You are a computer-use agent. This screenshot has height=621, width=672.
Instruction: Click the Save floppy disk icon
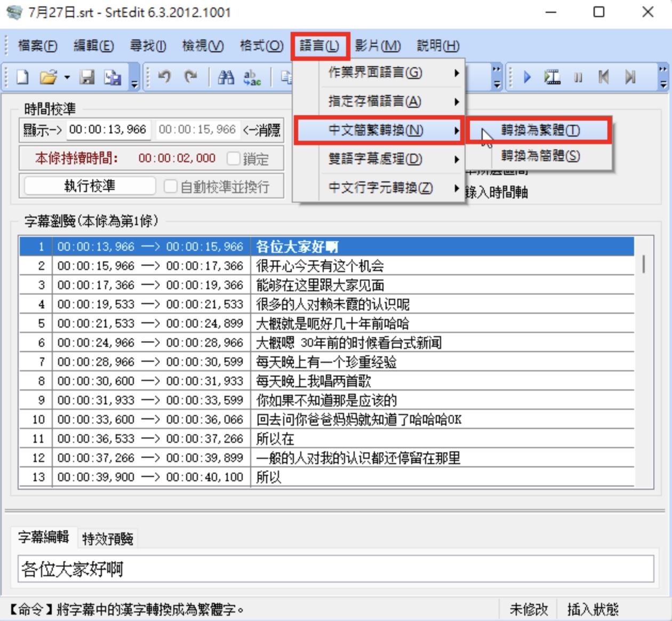[87, 78]
